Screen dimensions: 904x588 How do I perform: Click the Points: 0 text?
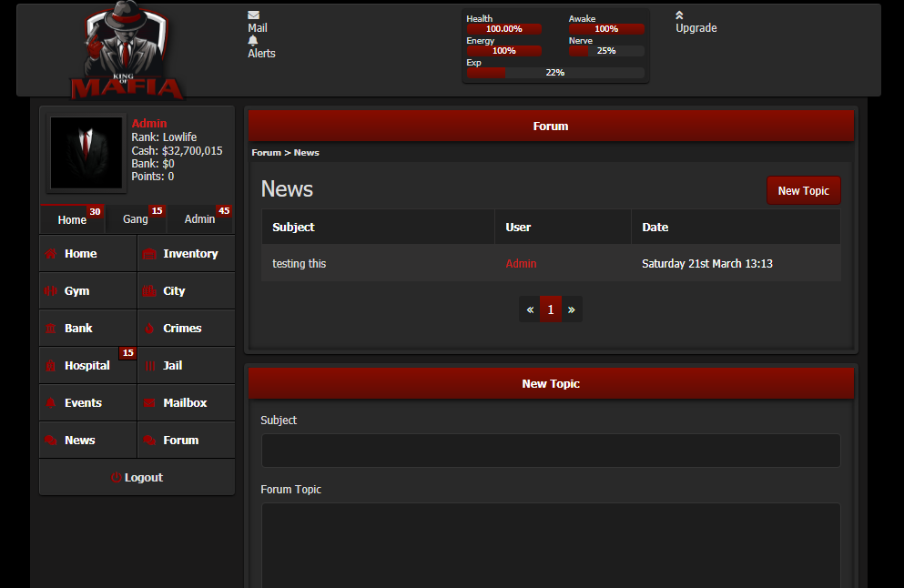153,177
